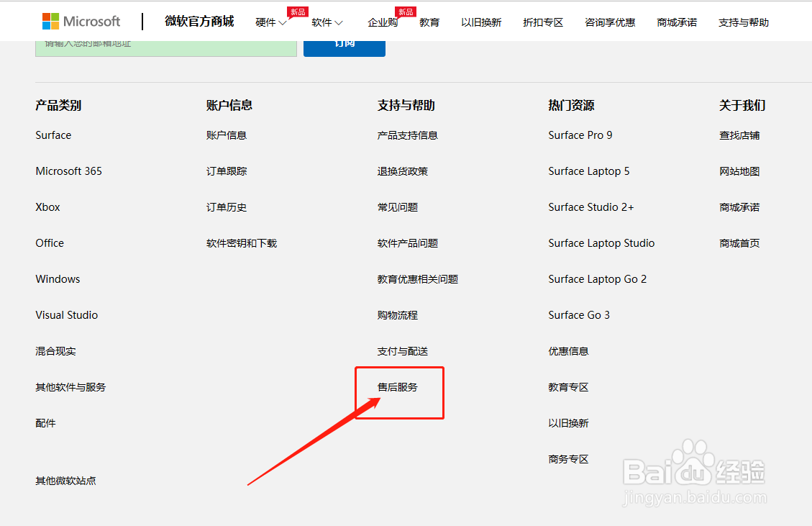Open 订单跟踪 order tracking link

click(x=227, y=171)
